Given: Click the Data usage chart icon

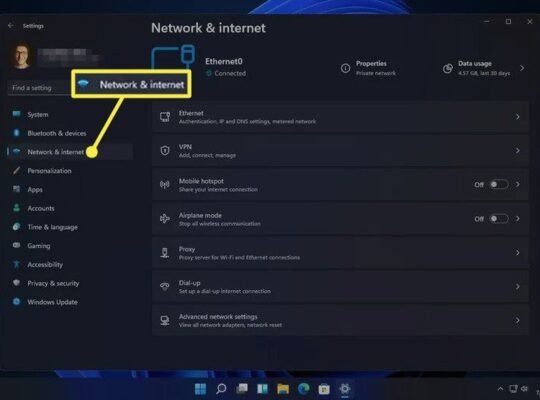Looking at the screenshot, I should coord(447,68).
